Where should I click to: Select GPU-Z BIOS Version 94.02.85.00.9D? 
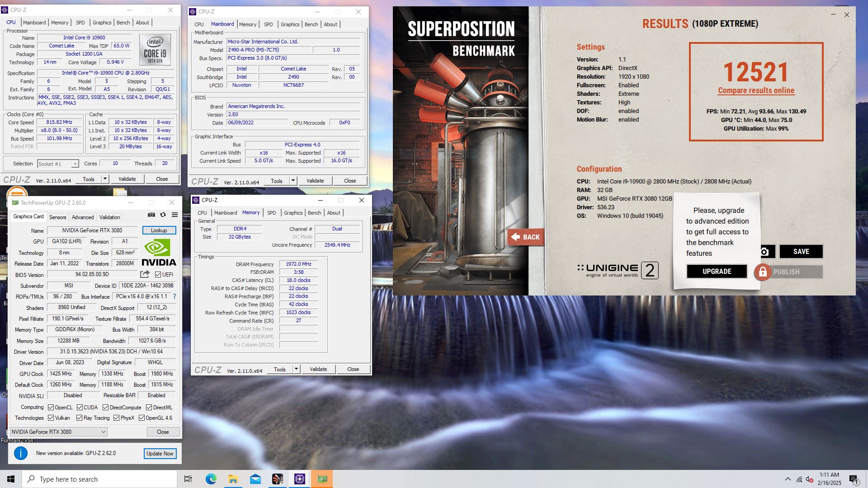92,274
